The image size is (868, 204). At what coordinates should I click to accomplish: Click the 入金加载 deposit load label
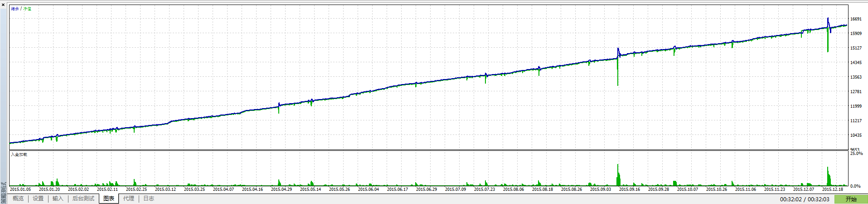[x=19, y=154]
